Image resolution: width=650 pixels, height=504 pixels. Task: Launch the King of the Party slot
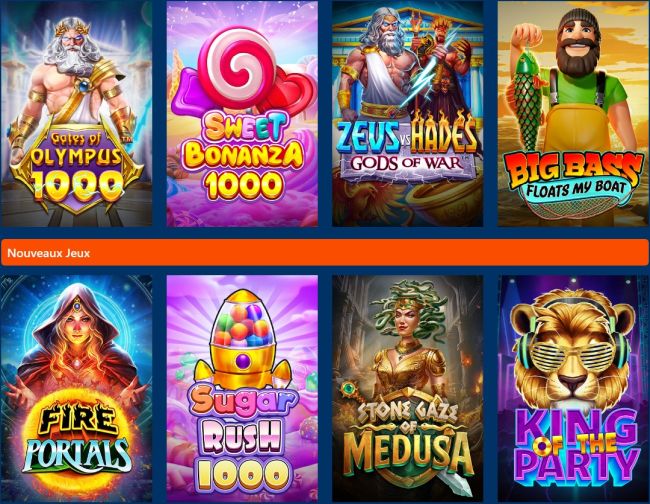(573, 389)
